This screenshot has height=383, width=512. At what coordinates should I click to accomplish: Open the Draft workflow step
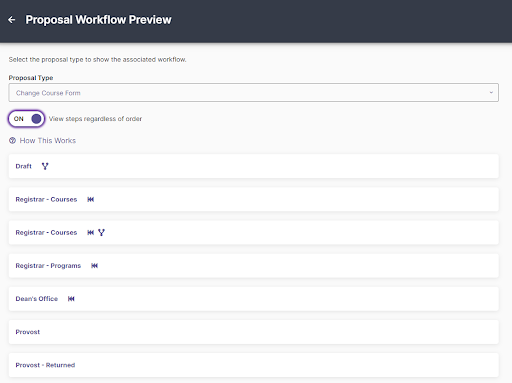[x=253, y=166]
